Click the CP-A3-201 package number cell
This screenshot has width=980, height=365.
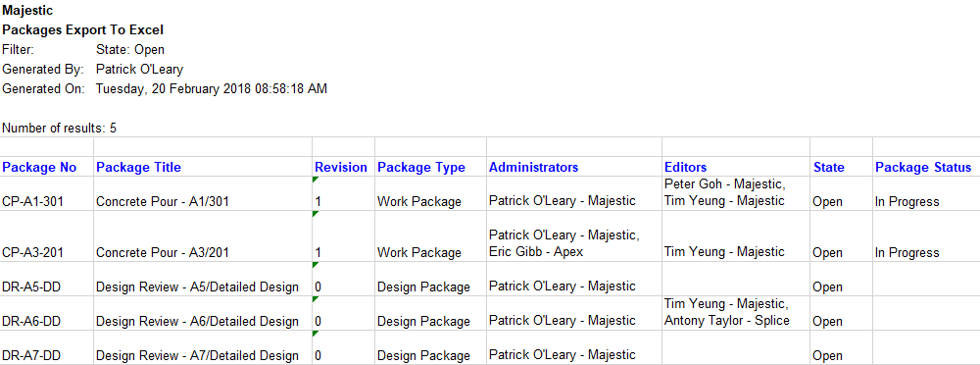[x=46, y=236]
